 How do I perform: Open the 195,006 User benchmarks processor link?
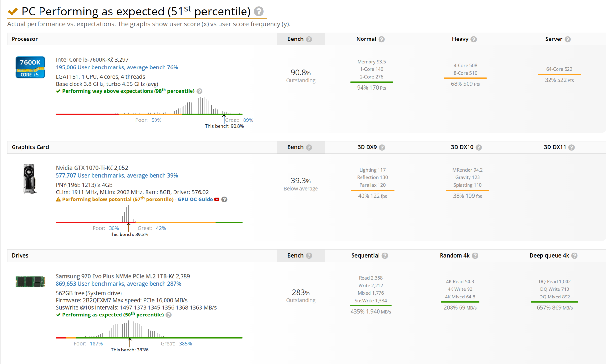coord(117,67)
